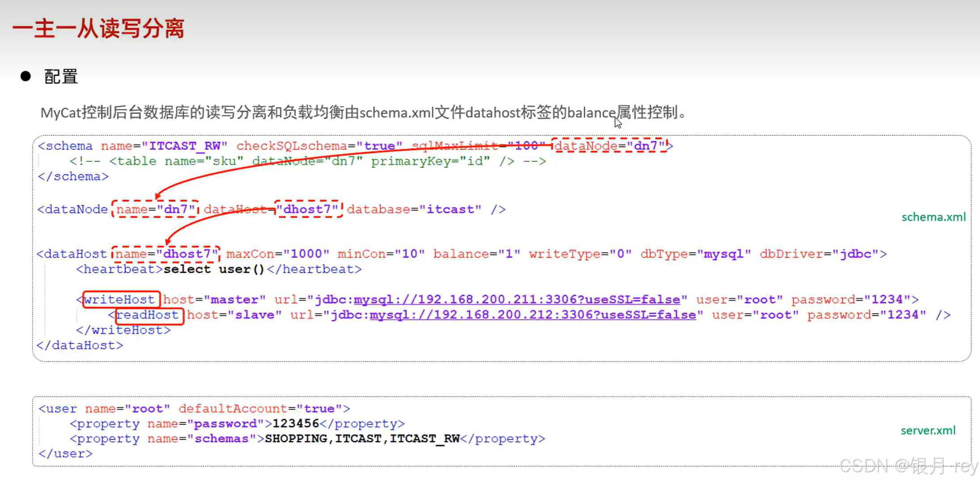
Task: Click defaultAccount="true" attribute
Action: (260, 409)
